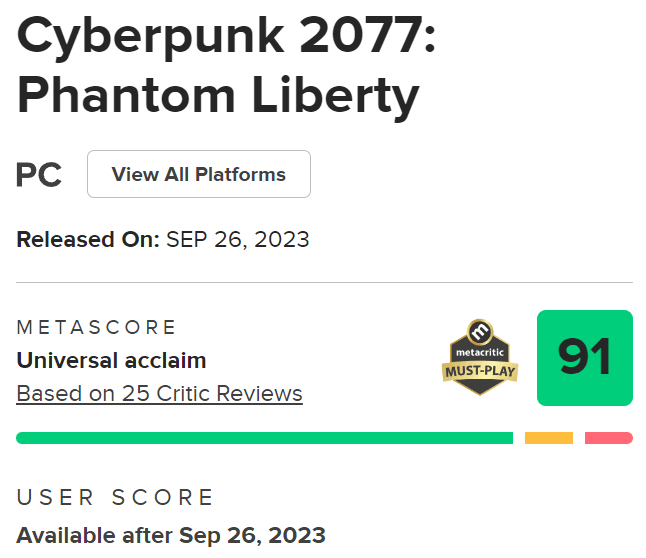Click the Released On label
This screenshot has width=646, height=558.
(x=88, y=239)
